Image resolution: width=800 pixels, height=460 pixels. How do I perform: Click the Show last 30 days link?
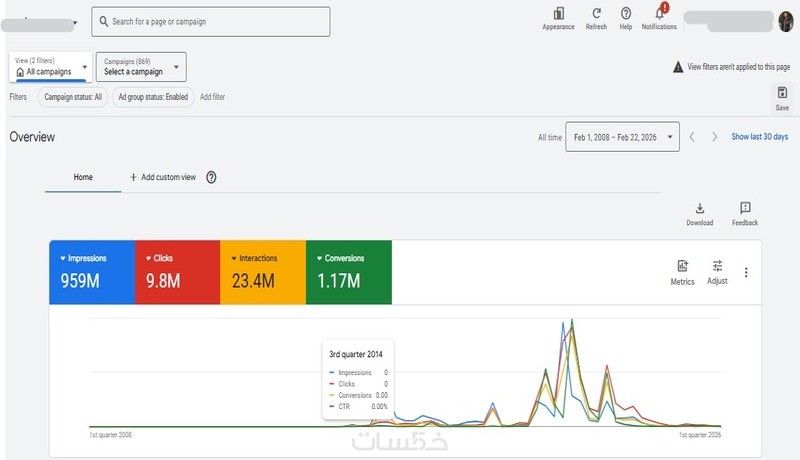click(759, 137)
